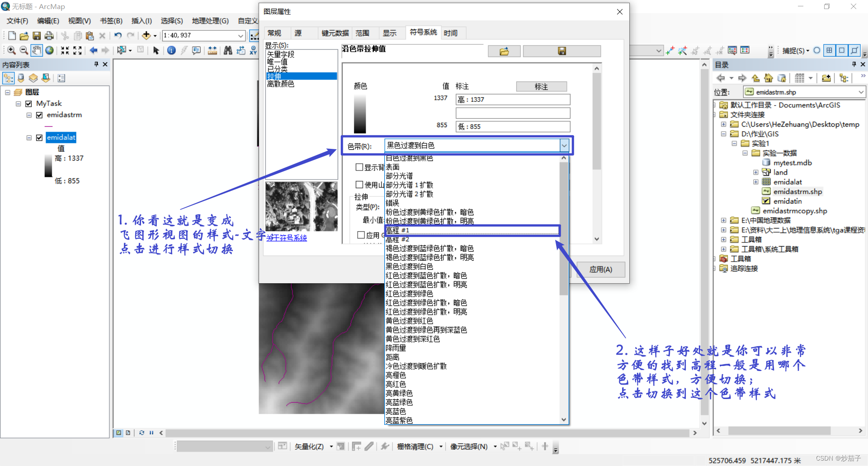
Task: Open the 栅格清理(C) dropdown menu
Action: tap(420, 447)
